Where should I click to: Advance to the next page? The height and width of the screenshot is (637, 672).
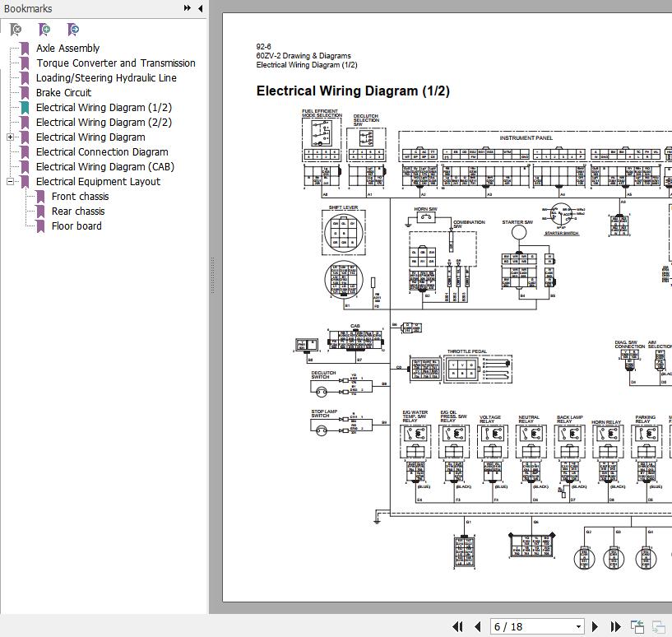(596, 627)
